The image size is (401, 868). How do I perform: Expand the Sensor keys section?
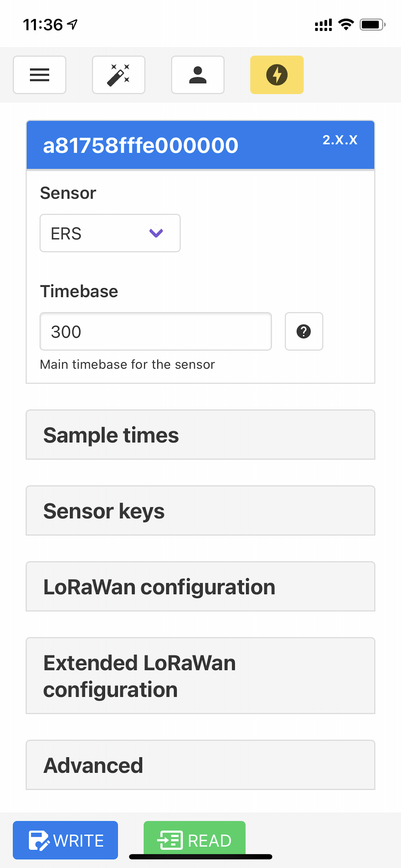click(200, 511)
